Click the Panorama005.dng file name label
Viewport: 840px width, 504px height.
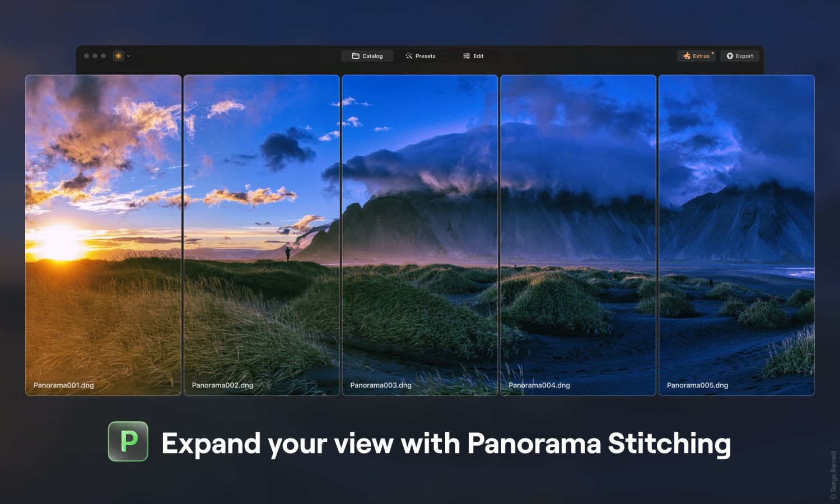click(x=697, y=385)
